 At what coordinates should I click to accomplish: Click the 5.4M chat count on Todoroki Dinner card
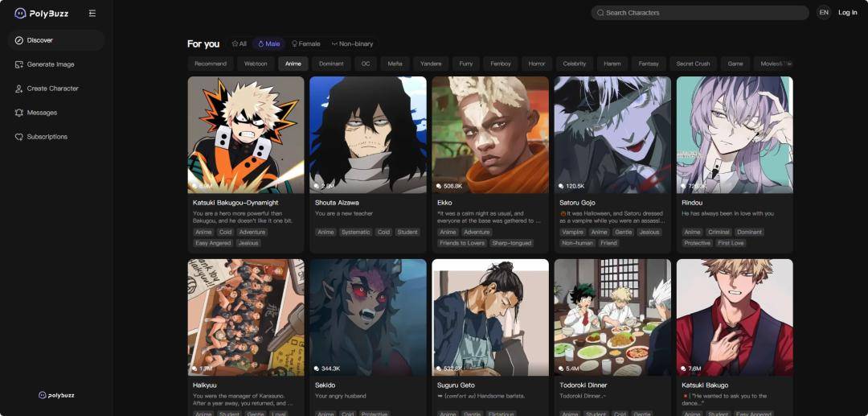pos(568,369)
